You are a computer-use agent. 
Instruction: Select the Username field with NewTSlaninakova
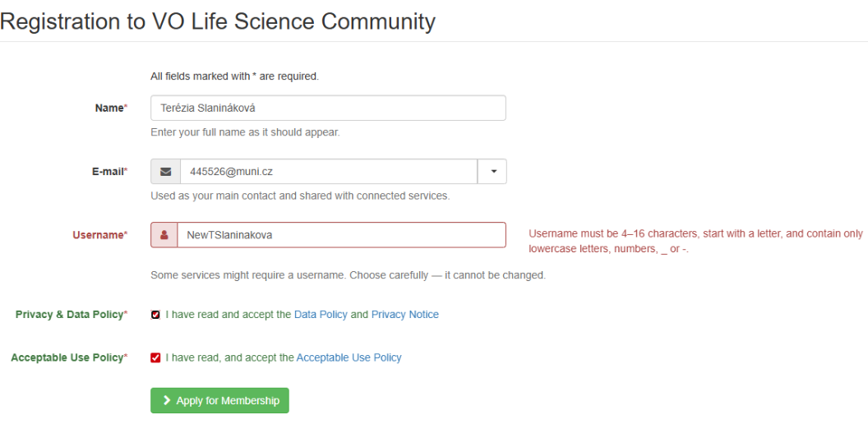(341, 235)
